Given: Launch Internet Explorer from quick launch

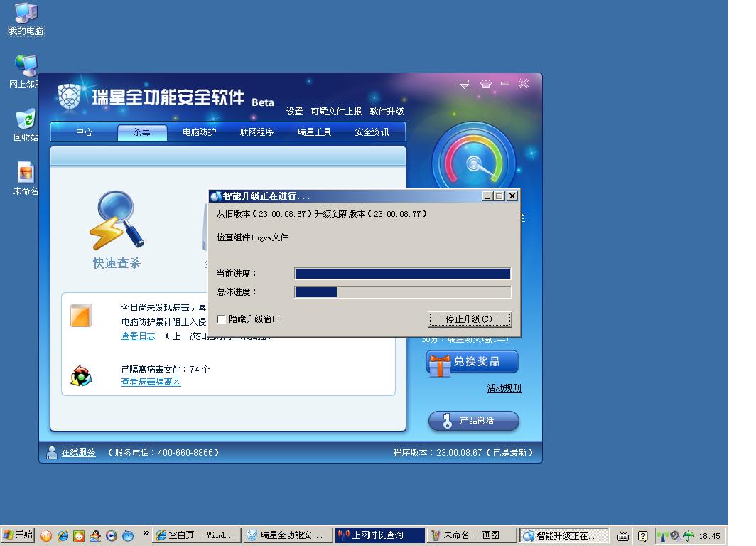Looking at the screenshot, I should pyautogui.click(x=63, y=536).
